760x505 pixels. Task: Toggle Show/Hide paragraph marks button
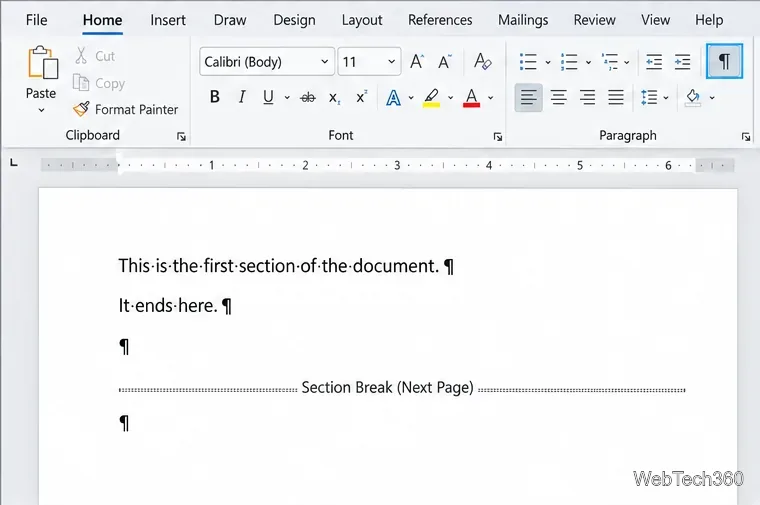pos(724,61)
